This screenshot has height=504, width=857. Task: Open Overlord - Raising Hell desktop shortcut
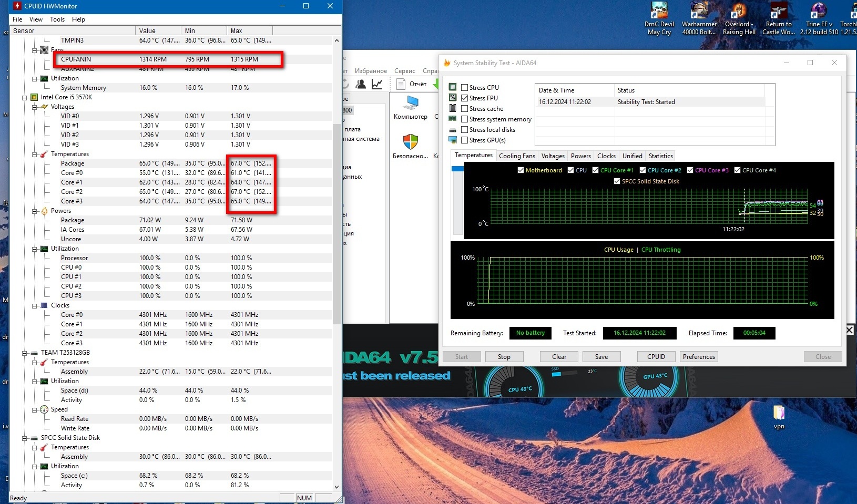(x=739, y=18)
